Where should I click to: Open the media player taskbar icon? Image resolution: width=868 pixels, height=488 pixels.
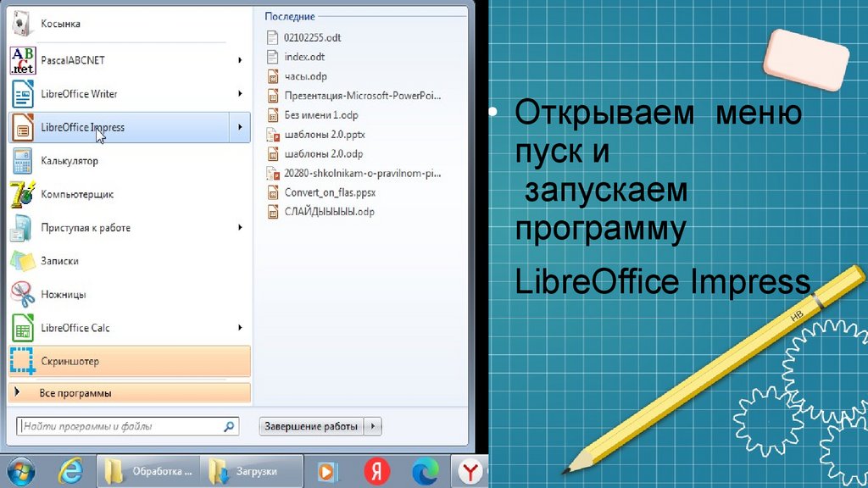point(328,472)
